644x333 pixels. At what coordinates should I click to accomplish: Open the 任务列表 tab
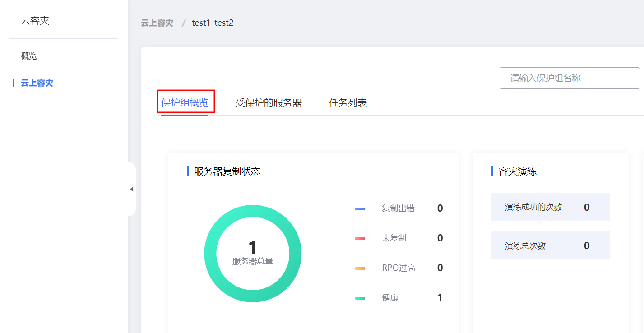[x=348, y=103]
